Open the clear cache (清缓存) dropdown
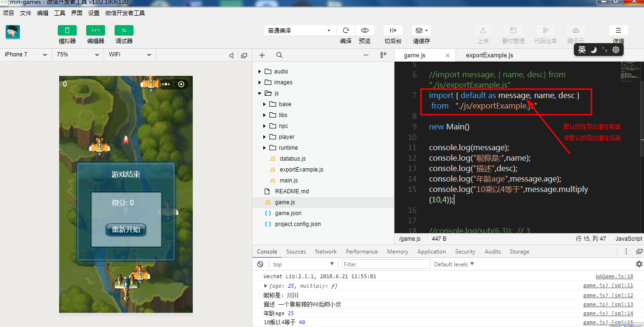Viewport: 644px width, 327px height. (421, 30)
